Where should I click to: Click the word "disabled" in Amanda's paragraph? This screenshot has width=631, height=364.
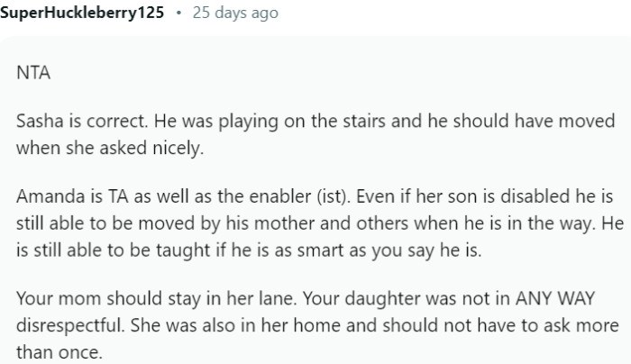(535, 196)
